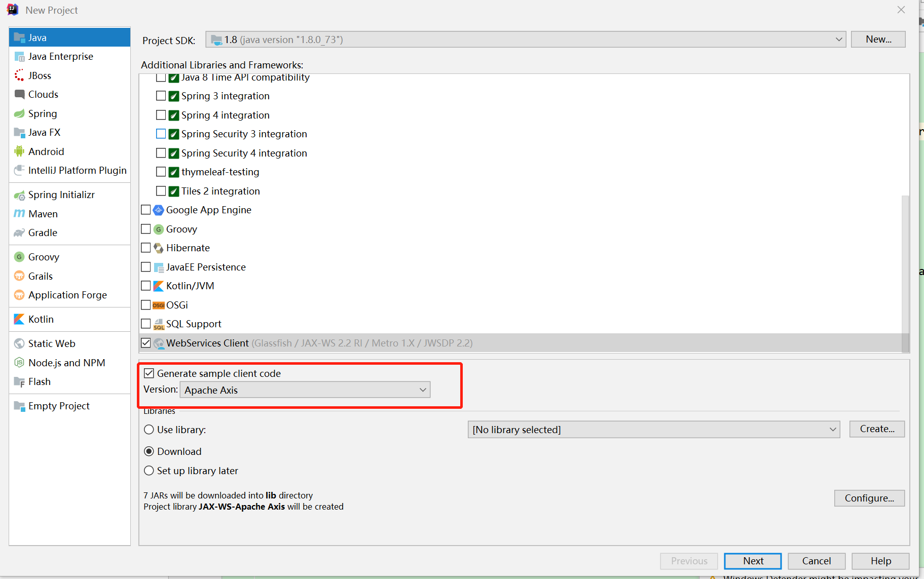Check the SQL Support checkbox

point(146,324)
